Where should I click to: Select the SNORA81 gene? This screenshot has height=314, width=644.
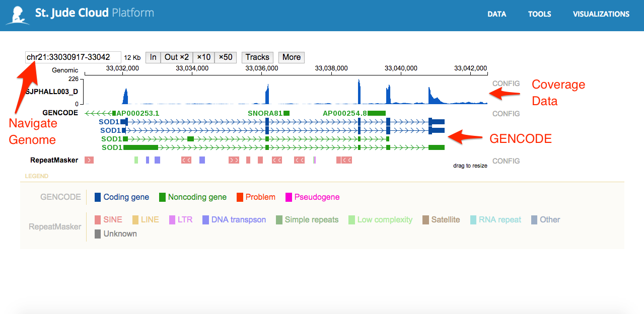[265, 113]
